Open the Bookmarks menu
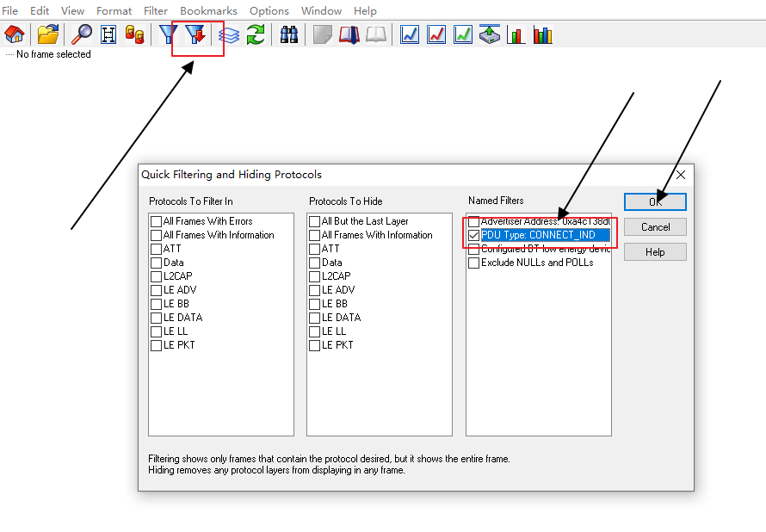766x532 pixels. point(209,10)
